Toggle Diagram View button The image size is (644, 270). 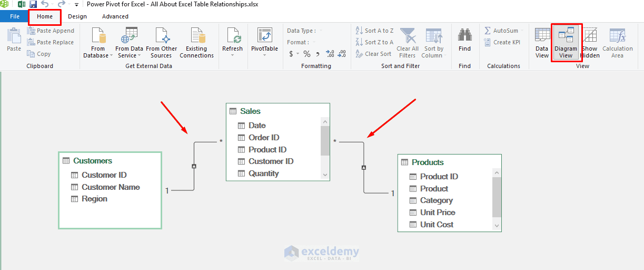566,43
